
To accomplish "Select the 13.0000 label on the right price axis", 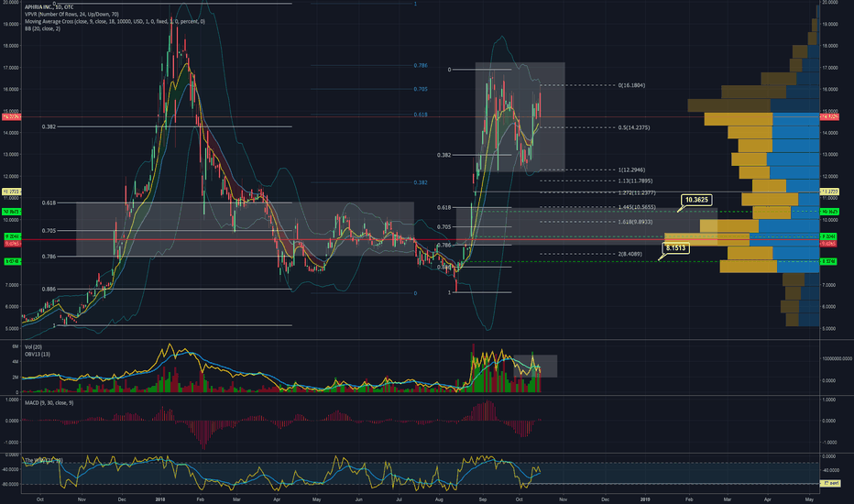I will click(x=830, y=154).
